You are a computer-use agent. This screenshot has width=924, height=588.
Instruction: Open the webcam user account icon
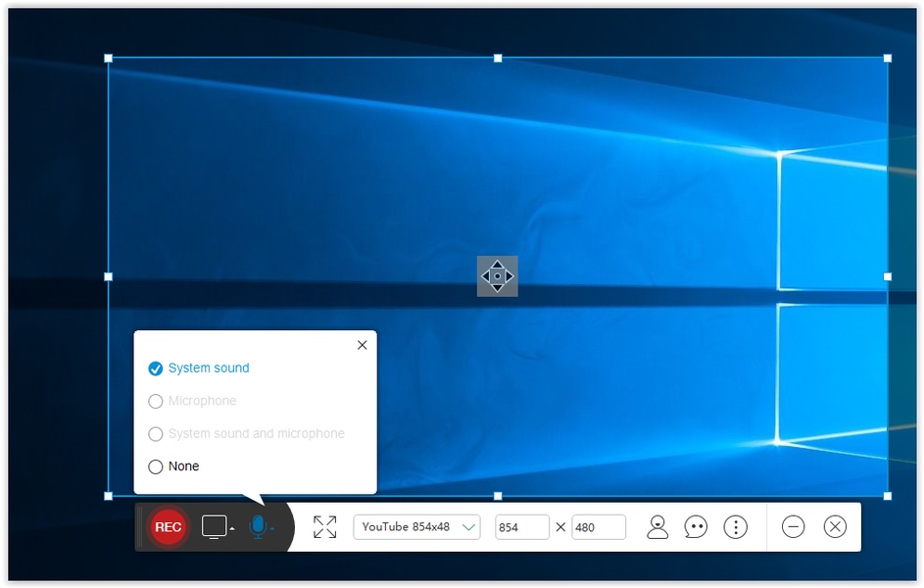tap(657, 527)
